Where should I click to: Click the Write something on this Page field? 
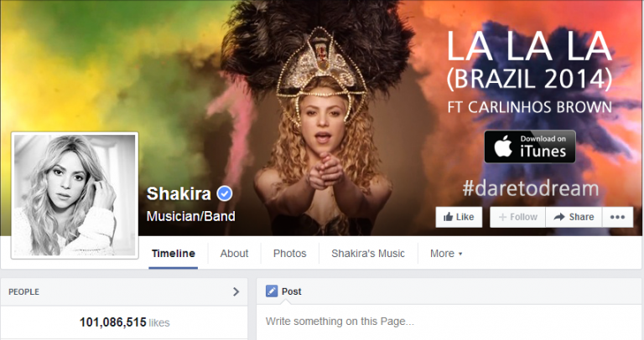click(449, 322)
